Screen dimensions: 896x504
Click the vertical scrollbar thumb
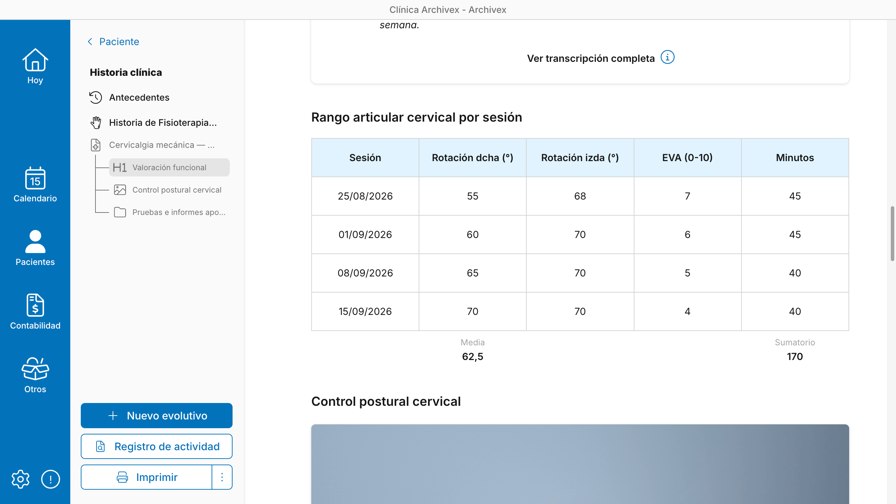point(892,233)
